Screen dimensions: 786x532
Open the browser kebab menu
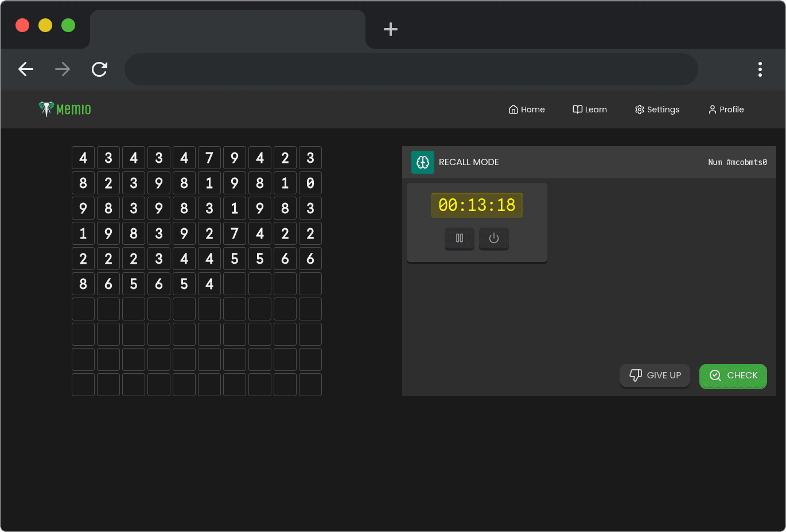point(760,69)
